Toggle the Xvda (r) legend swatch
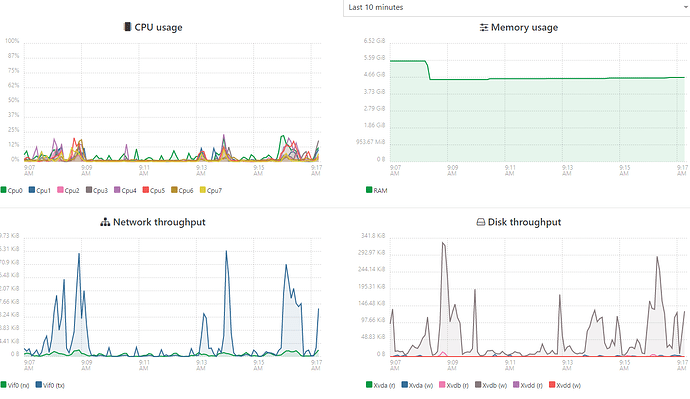The width and height of the screenshot is (690, 399). tap(369, 385)
